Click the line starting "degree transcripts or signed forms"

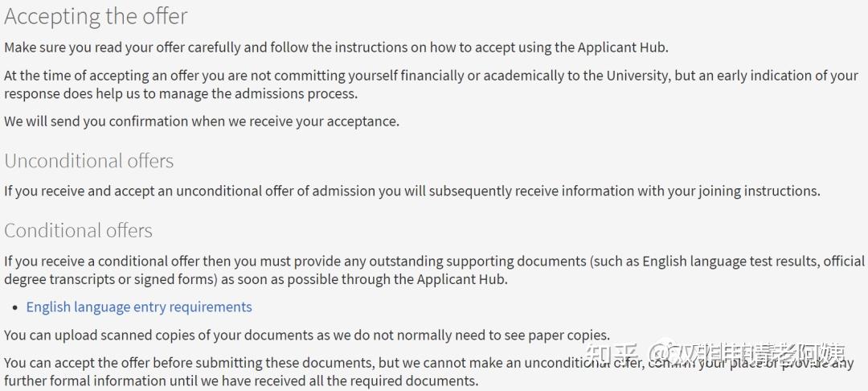256,279
